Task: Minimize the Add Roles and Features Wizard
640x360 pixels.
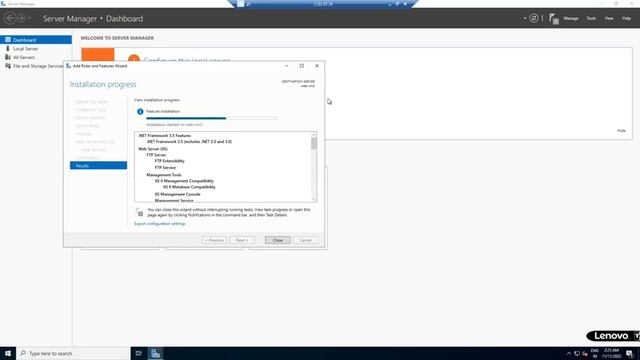Action: point(287,66)
